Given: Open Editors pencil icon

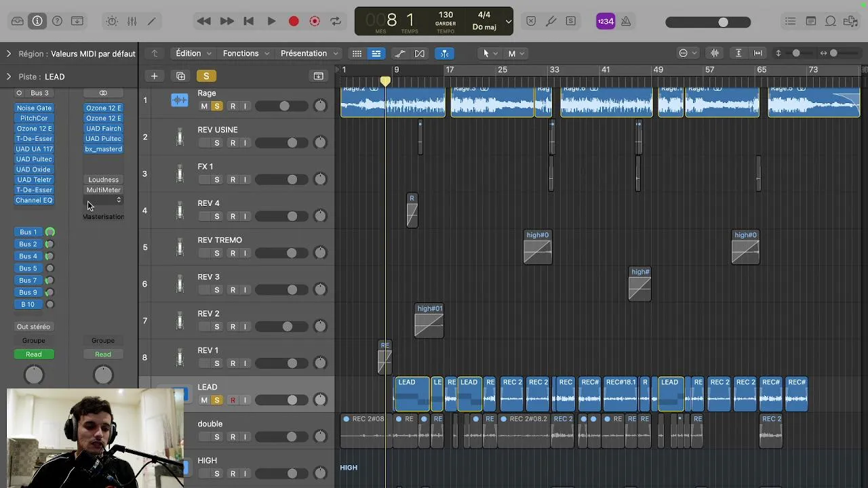Looking at the screenshot, I should point(152,21).
